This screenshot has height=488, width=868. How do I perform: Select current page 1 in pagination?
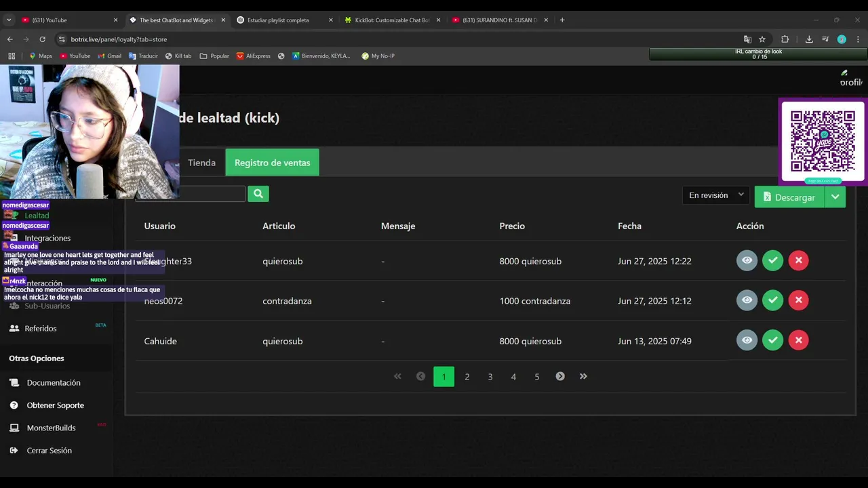443,377
